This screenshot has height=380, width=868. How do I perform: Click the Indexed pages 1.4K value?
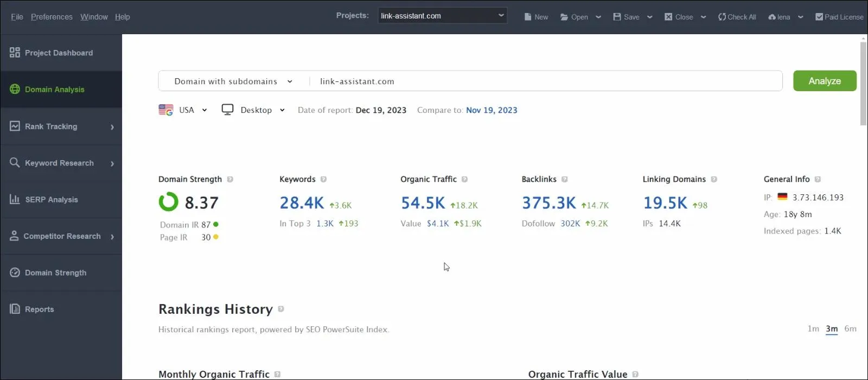[x=833, y=231]
